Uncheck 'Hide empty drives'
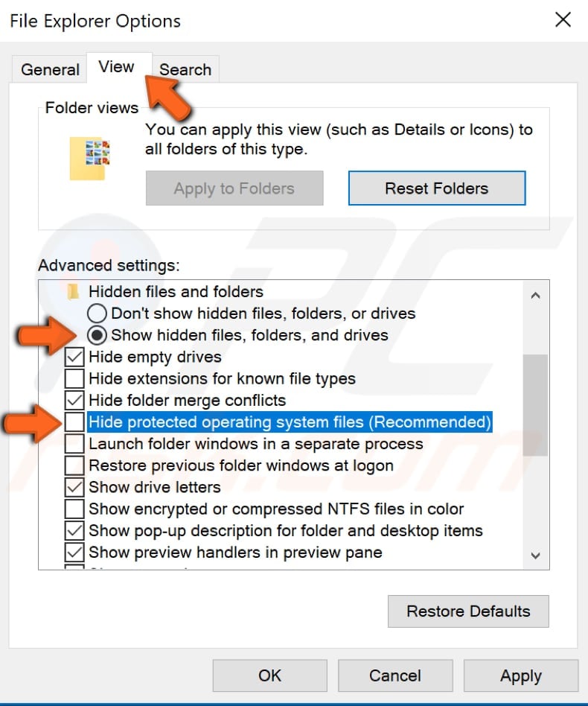Image resolution: width=588 pixels, height=706 pixels. coord(75,357)
